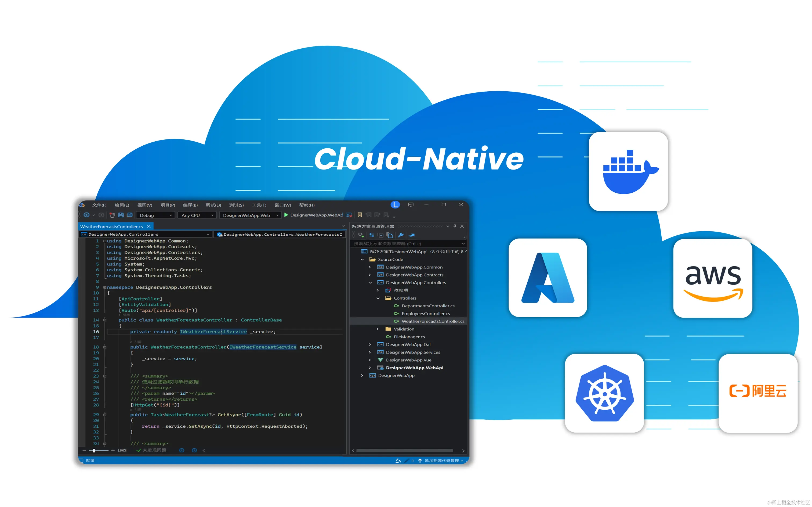Pin the Solution Explorer panel
This screenshot has height=507, width=812.
(455, 226)
